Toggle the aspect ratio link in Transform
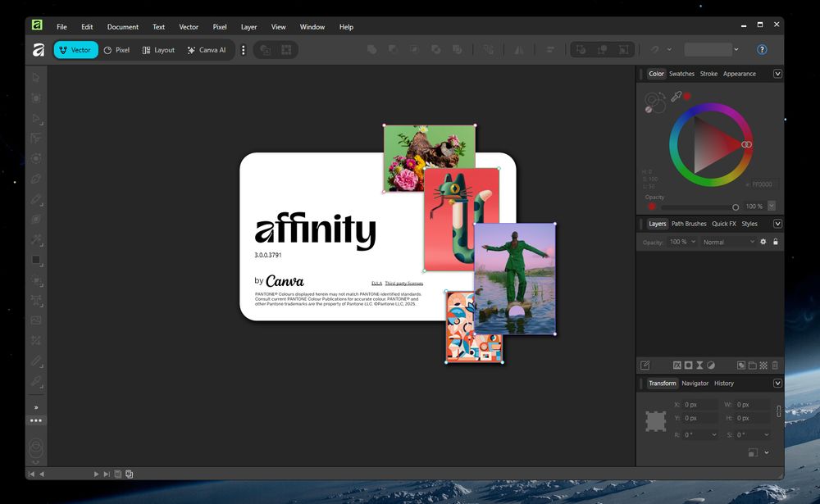The image size is (820, 504). 779,411
